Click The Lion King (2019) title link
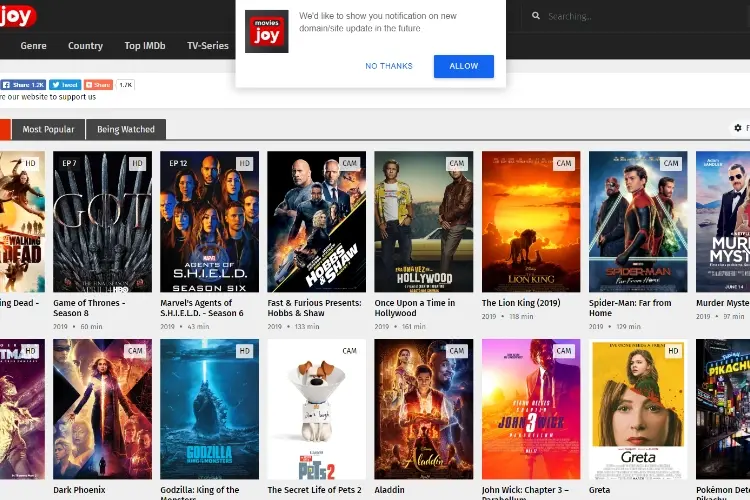 tap(521, 303)
